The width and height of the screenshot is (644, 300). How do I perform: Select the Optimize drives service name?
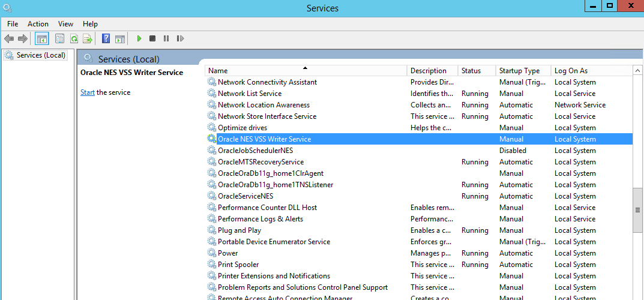pos(242,128)
